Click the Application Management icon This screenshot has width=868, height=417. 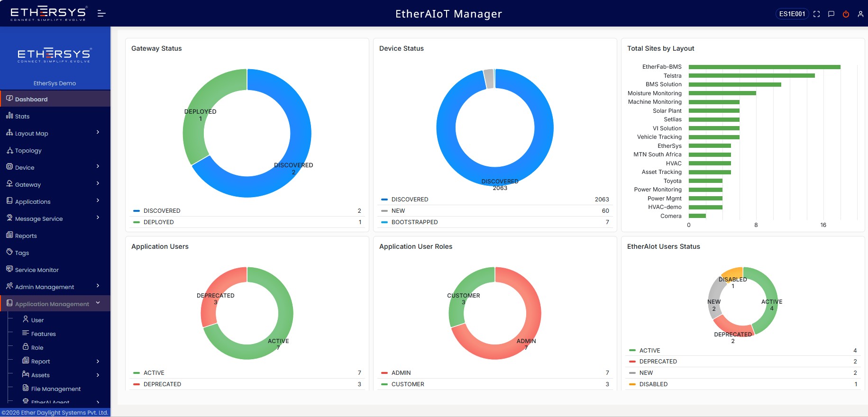click(x=9, y=303)
